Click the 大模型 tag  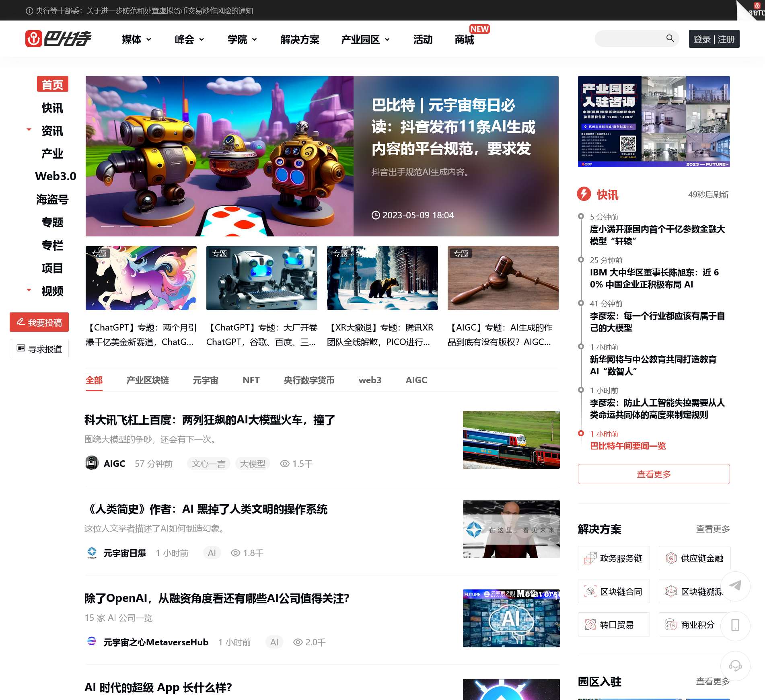(x=253, y=464)
